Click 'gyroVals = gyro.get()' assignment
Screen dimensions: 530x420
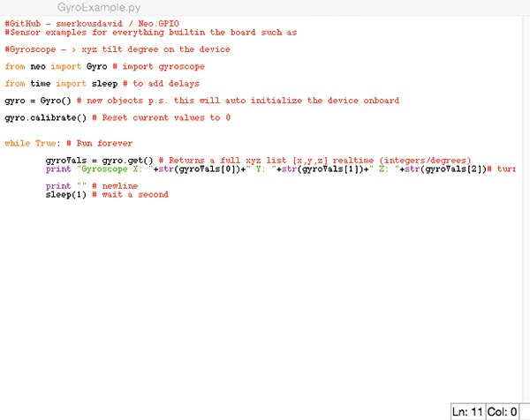point(99,160)
